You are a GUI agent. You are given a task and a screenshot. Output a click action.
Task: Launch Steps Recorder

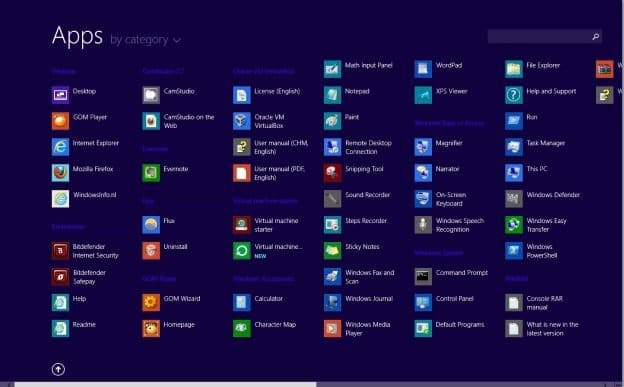[x=356, y=224]
